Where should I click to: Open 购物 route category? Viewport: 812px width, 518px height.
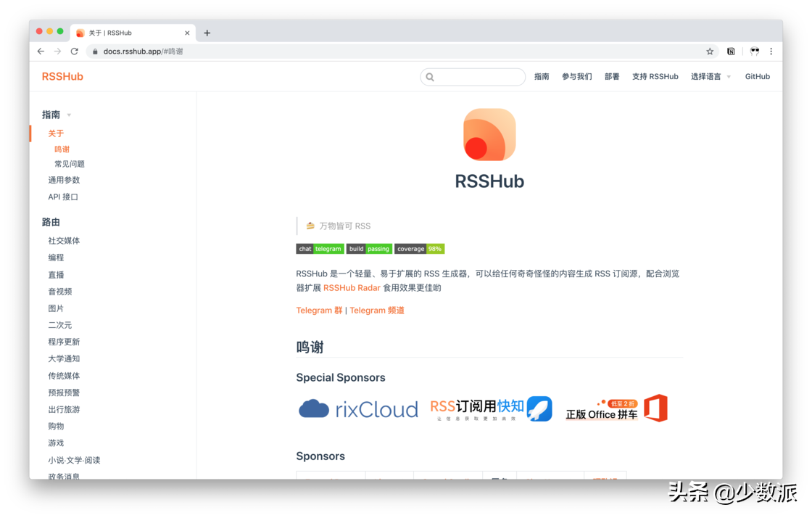coord(56,427)
